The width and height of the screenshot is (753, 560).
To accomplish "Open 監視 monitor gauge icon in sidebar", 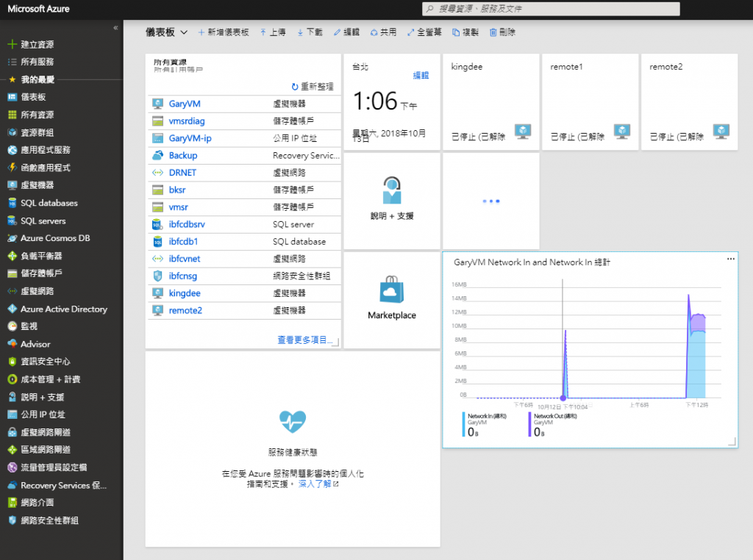I will click(x=13, y=326).
